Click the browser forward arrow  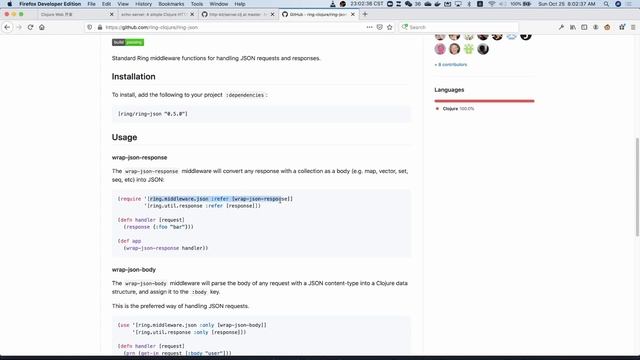19,27
